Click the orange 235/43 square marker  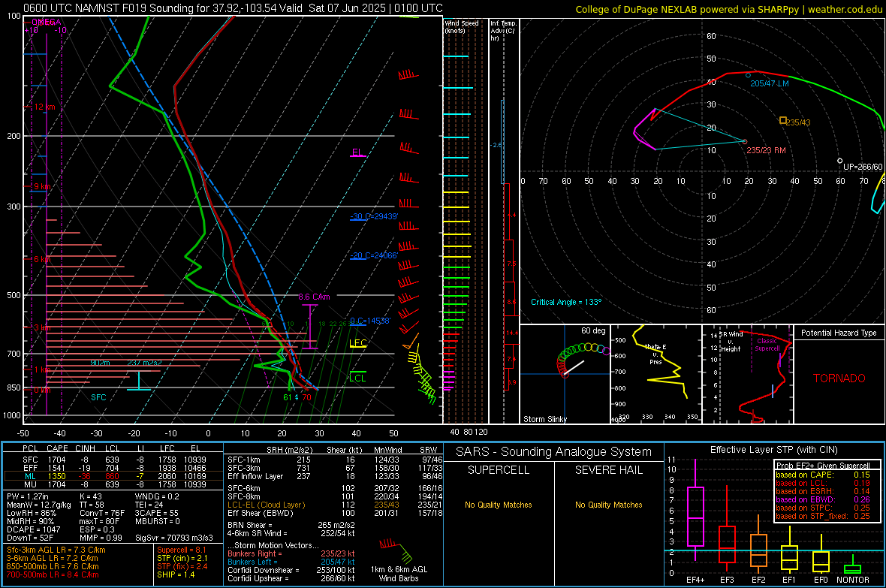pyautogui.click(x=782, y=120)
